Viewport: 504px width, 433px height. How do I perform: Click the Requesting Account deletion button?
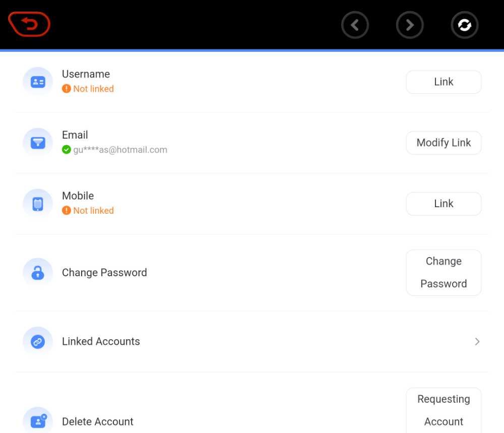tap(444, 410)
